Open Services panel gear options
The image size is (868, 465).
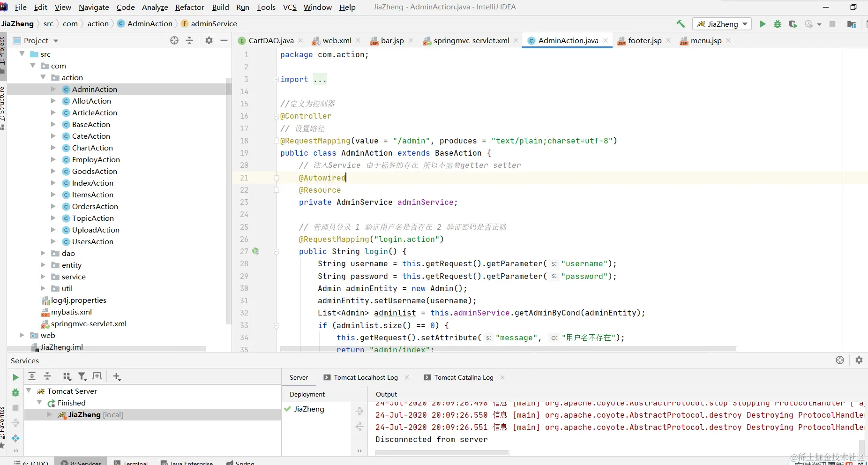859,360
